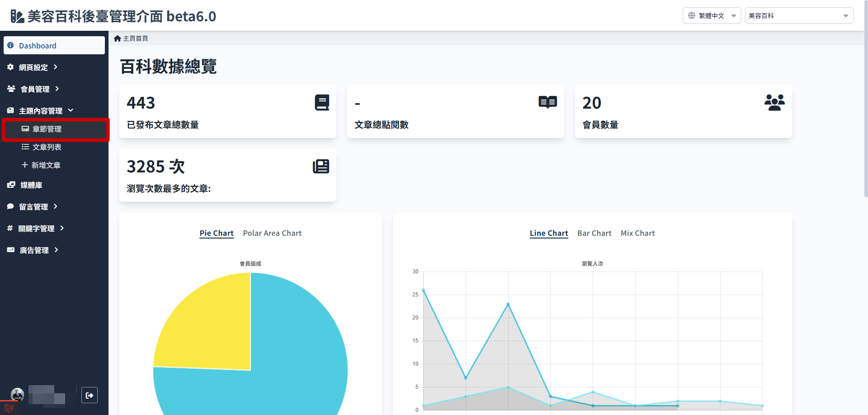Open the Dashboard menu item

pyautogui.click(x=54, y=45)
